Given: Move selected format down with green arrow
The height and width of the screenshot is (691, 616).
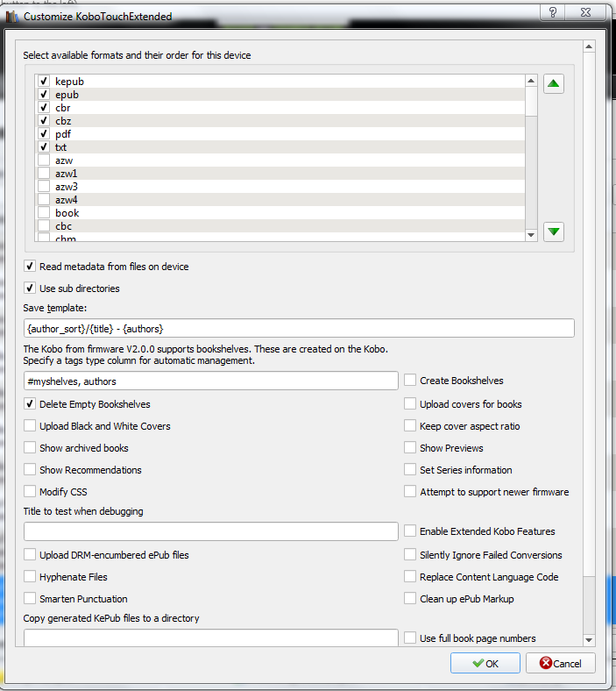Looking at the screenshot, I should click(554, 232).
